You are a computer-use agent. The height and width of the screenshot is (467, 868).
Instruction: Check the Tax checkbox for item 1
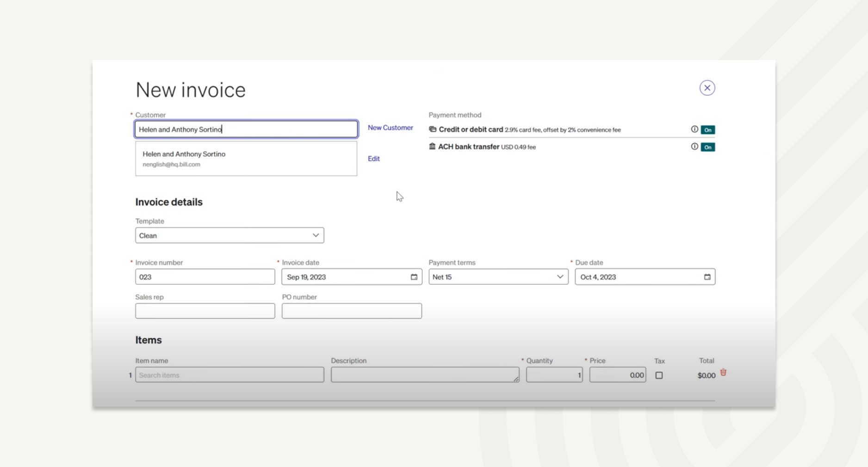tap(659, 375)
